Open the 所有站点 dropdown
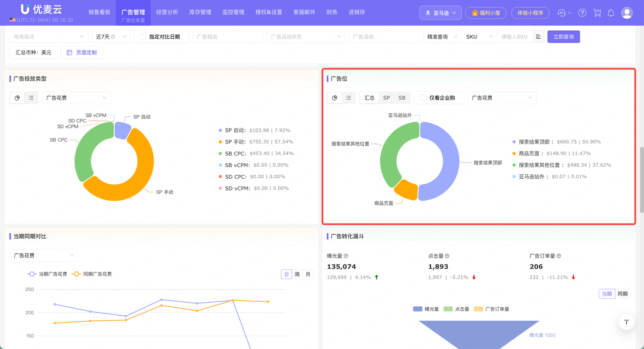The image size is (644, 349). [x=49, y=37]
